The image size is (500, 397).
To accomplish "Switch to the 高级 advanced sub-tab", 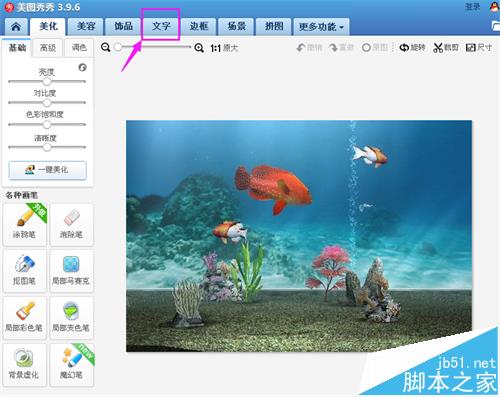I will 48,48.
